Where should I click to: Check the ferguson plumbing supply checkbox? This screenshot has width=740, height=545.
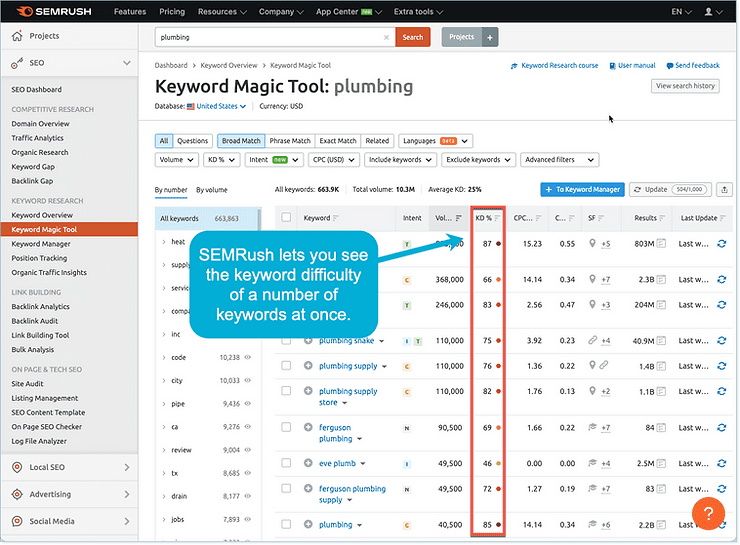(286, 489)
